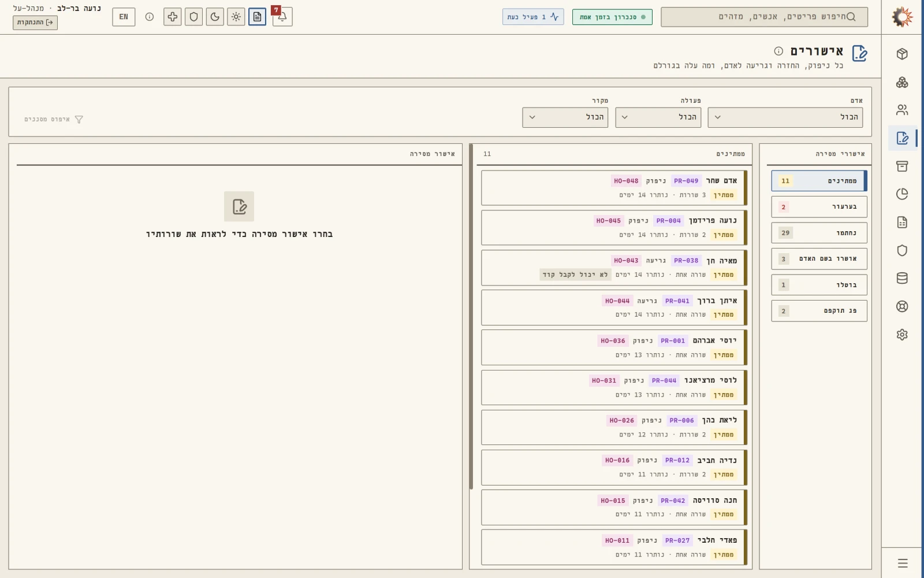Click the info icon beside אישורים title

pos(778,51)
